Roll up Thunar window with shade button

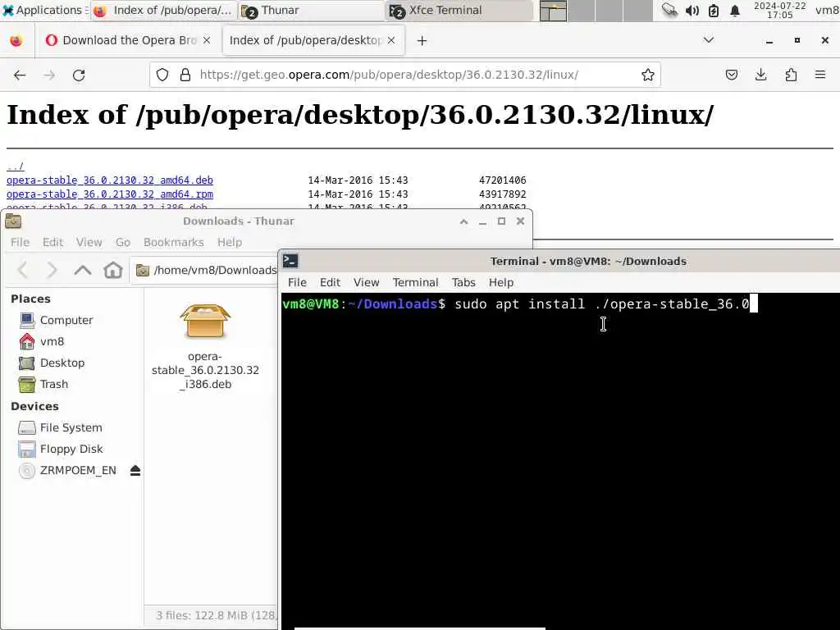pos(464,221)
